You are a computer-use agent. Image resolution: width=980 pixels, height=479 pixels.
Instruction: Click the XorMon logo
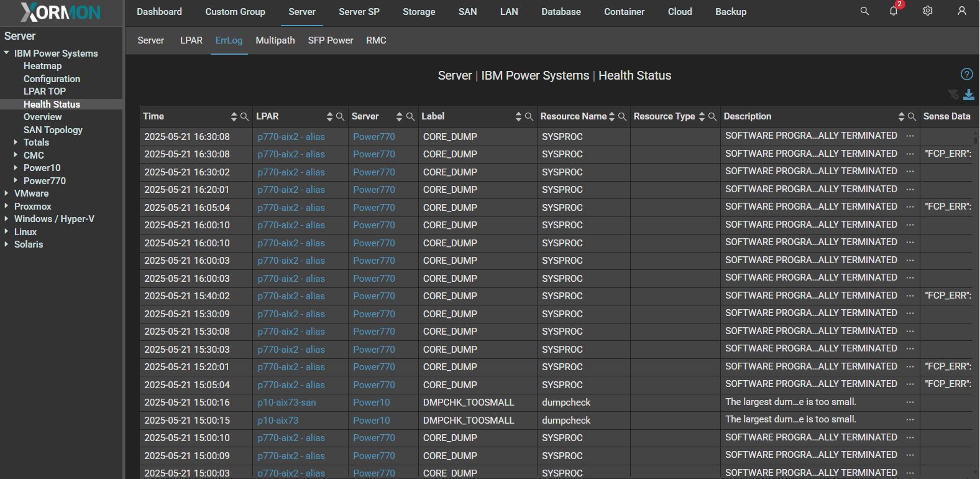(60, 12)
